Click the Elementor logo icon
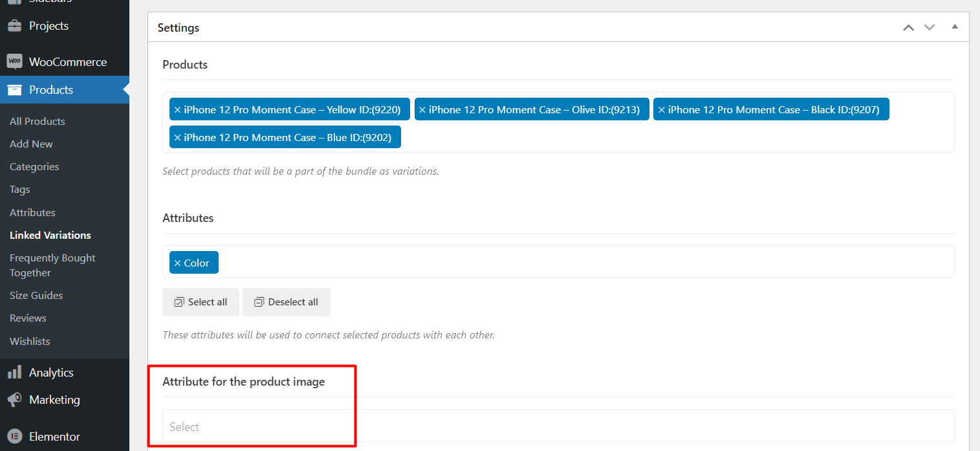The width and height of the screenshot is (980, 451). coord(14,436)
